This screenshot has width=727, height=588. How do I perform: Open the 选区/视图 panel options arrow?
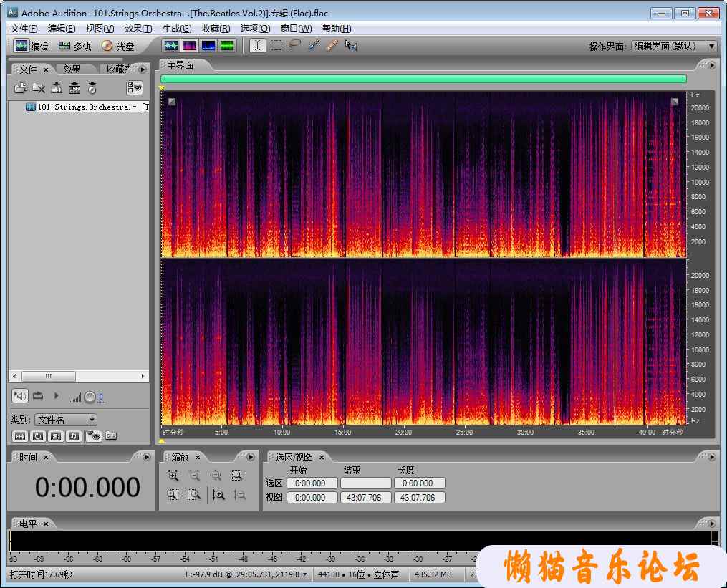[712, 457]
